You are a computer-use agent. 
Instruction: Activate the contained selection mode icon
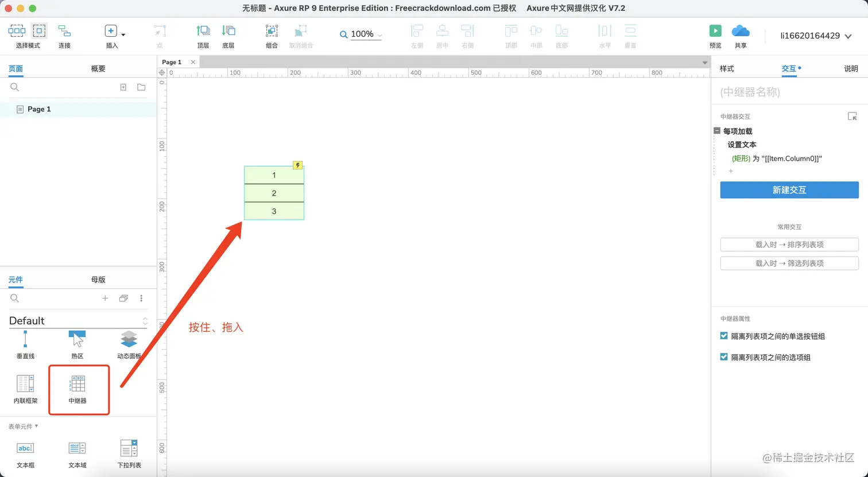click(x=39, y=30)
